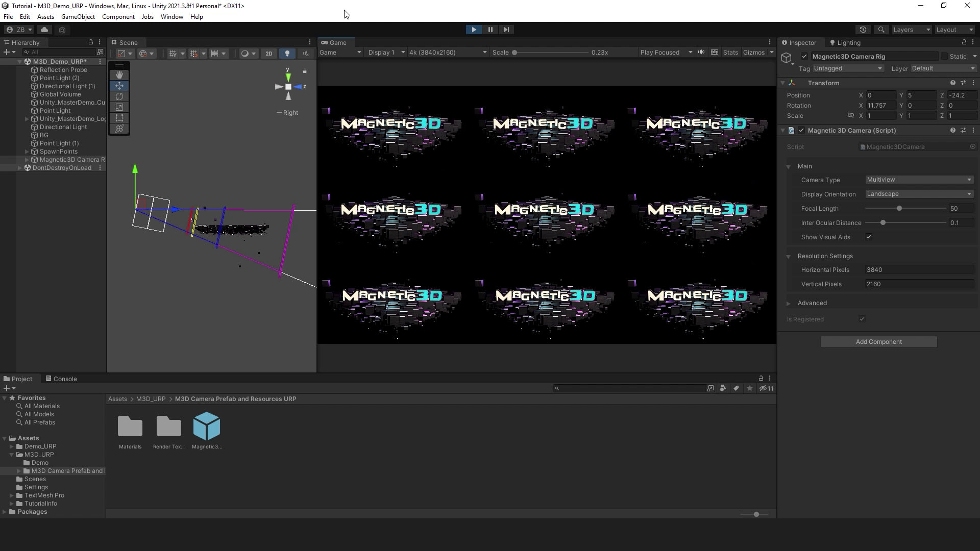This screenshot has height=551, width=980.
Task: Toggle 2D mode in the Scene view
Action: 269,53
